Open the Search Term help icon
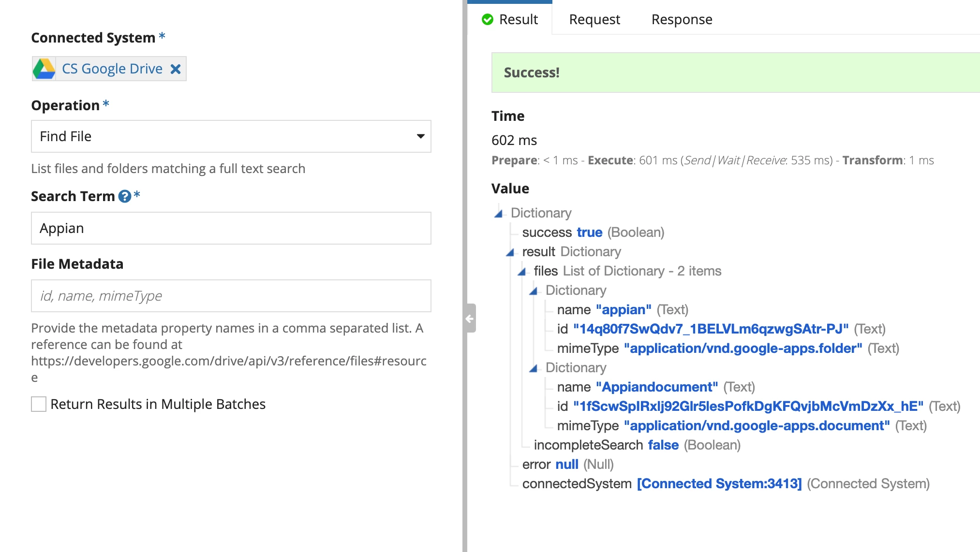Viewport: 980px width, 552px height. [125, 196]
